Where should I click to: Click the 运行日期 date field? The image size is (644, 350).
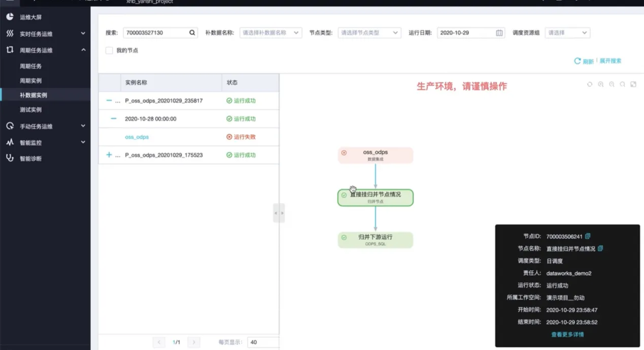(471, 33)
